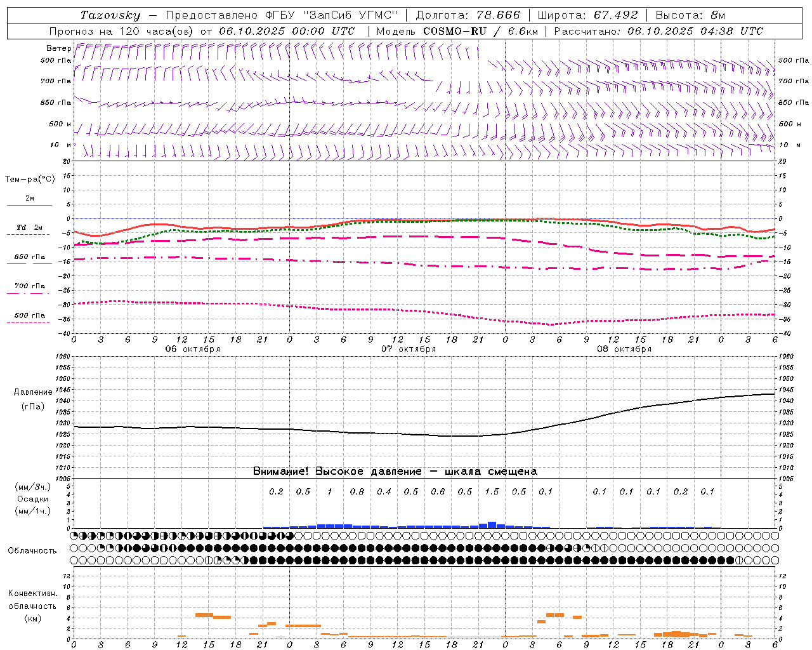Click the pink dotted line under 500 гПа legend
Viewport: 812px width, 650px height.
pyautogui.click(x=29, y=322)
